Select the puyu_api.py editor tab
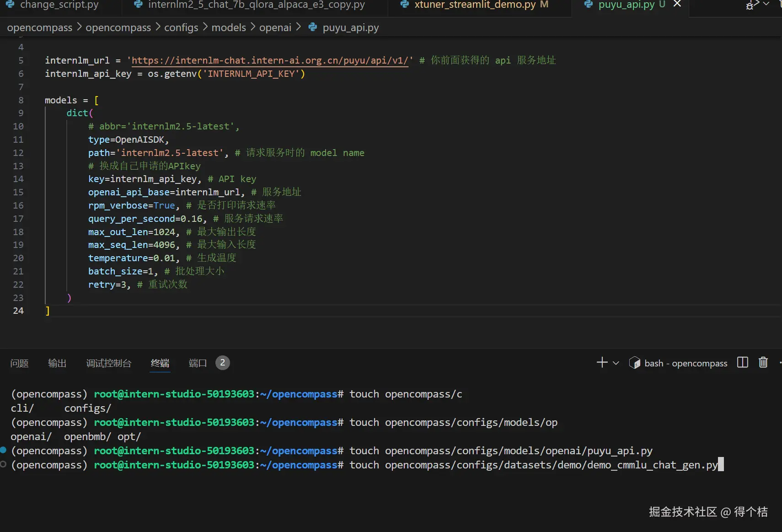782x532 pixels. coord(627,5)
